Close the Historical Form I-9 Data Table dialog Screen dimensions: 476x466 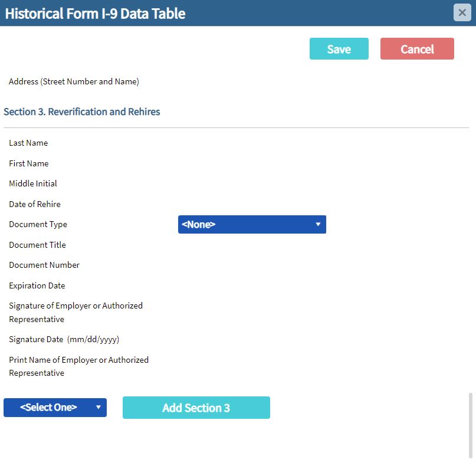(x=462, y=12)
